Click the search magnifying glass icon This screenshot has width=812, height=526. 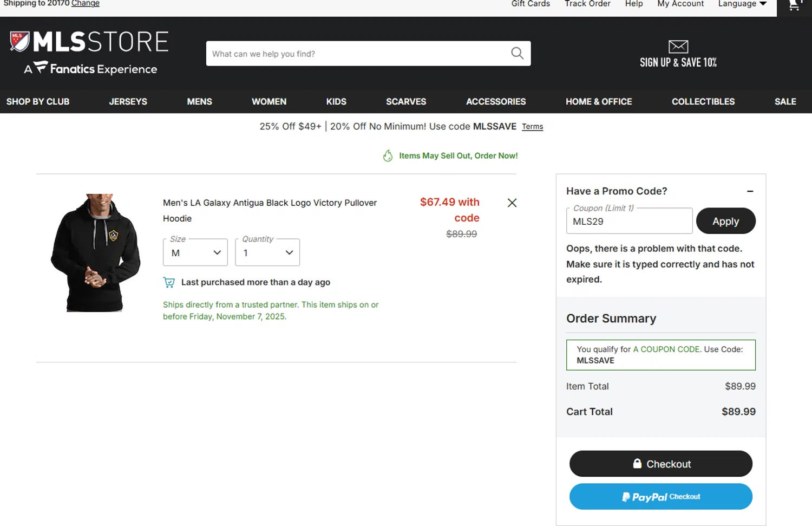(517, 53)
